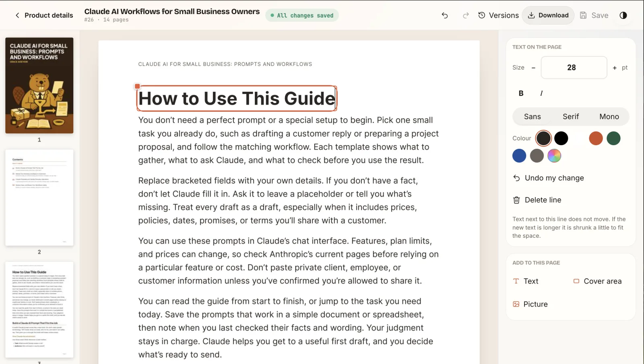Open page 1 cover thumbnail
This screenshot has width=644, height=364.
tap(39, 86)
